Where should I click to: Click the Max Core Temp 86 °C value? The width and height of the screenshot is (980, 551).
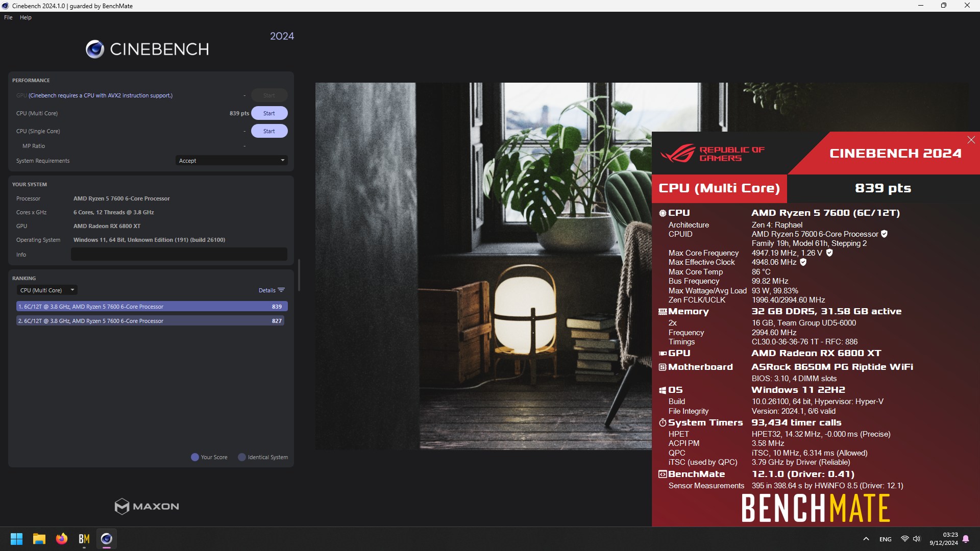click(761, 272)
